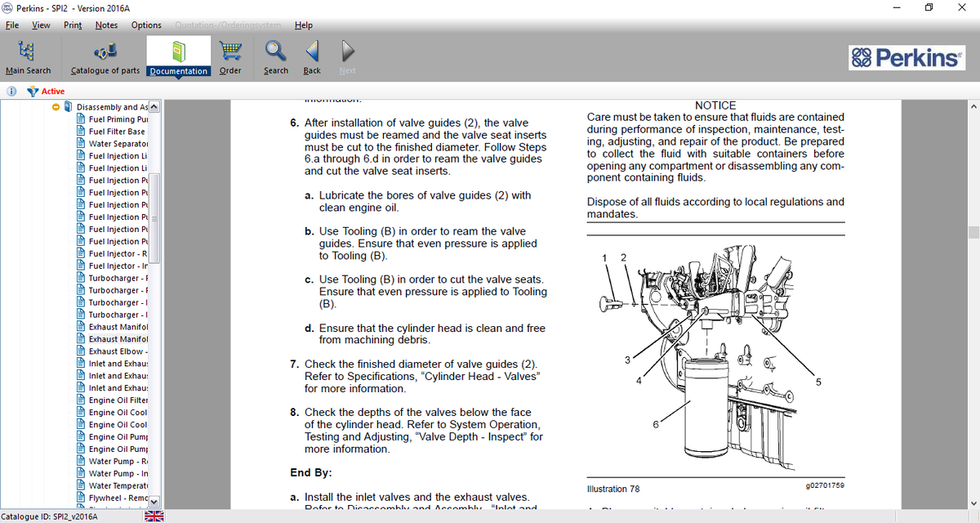Go Back with the left arrow
This screenshot has height=523, width=980.
click(312, 52)
